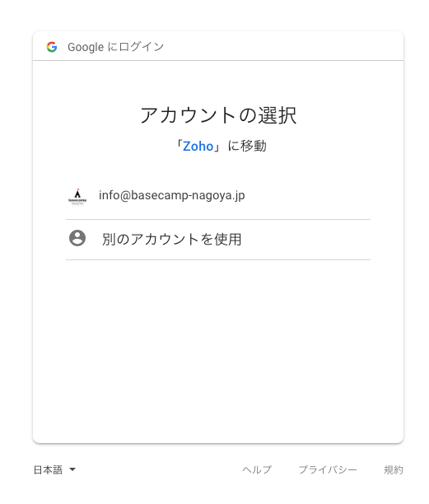Click the generic person avatar icon
429x504 pixels.
77,238
